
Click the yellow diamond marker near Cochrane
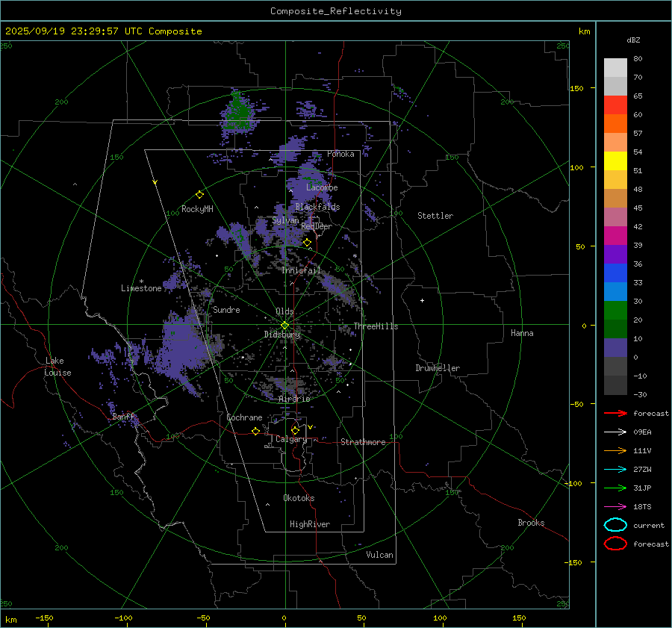coord(255,431)
